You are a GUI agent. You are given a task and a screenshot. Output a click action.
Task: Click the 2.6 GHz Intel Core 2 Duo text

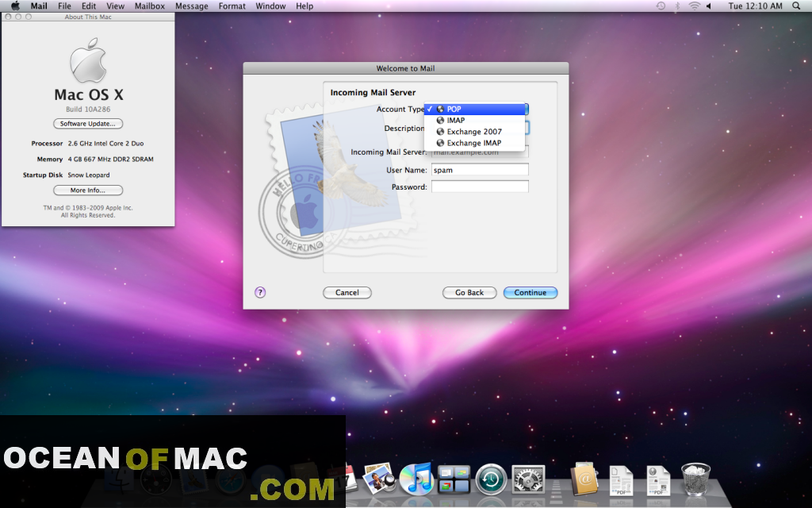[x=105, y=144]
